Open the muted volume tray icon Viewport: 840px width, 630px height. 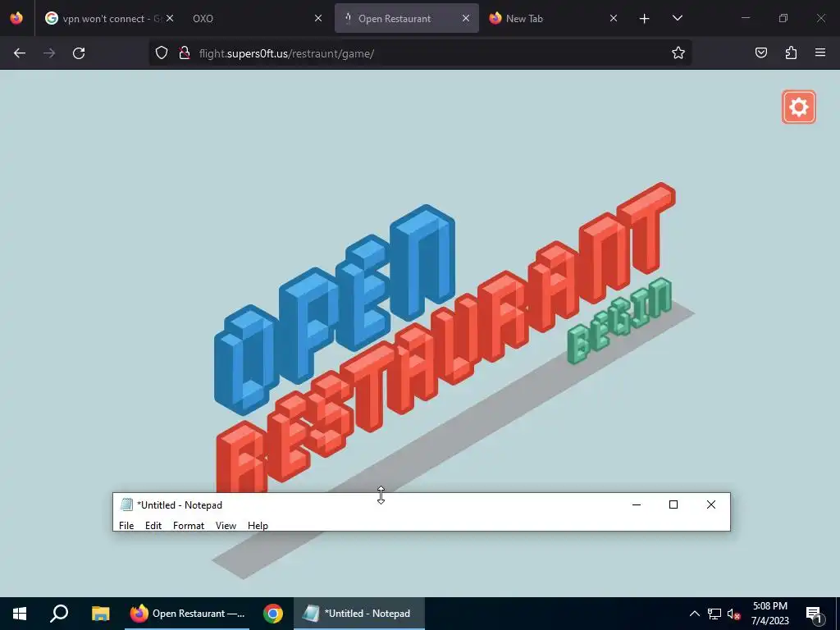(733, 614)
